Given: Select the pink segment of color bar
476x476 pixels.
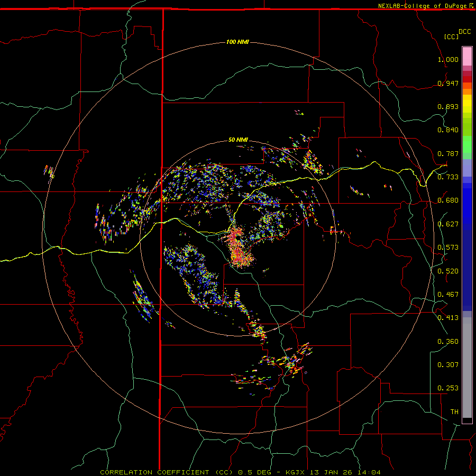Looking at the screenshot, I should tap(467, 56).
